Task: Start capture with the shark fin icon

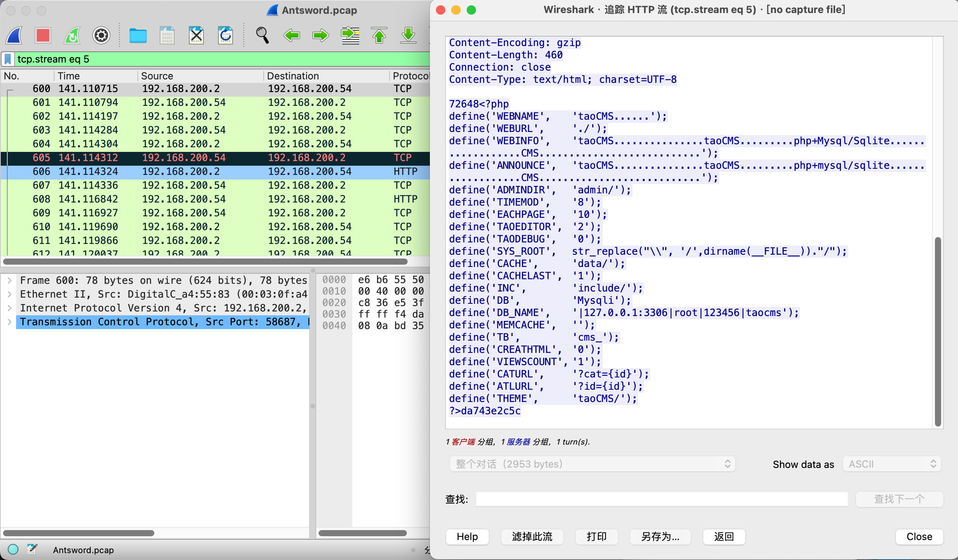Action: (x=14, y=36)
